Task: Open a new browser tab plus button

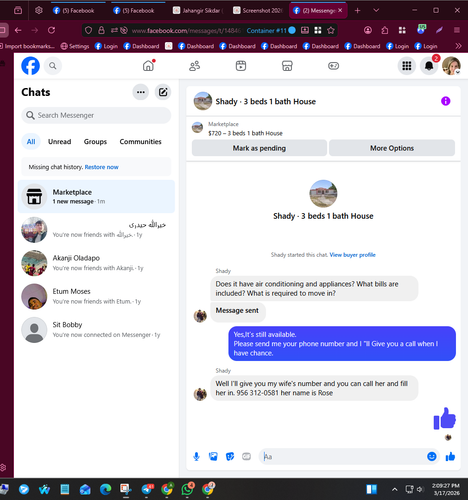Action: (358, 11)
